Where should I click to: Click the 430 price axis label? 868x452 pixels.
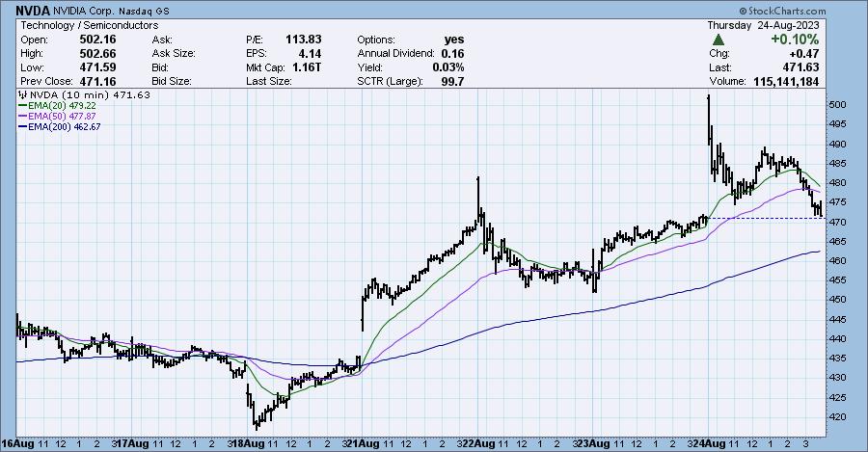pos(837,378)
